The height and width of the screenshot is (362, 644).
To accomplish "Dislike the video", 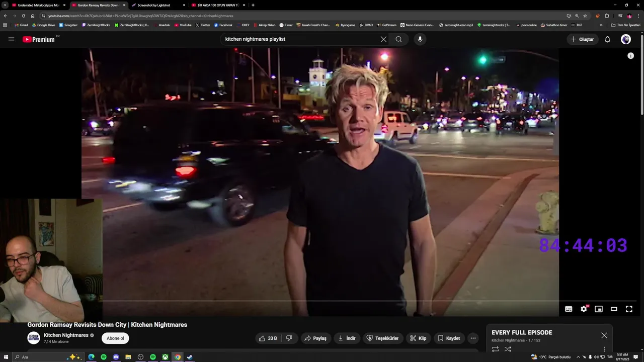I will 289,338.
